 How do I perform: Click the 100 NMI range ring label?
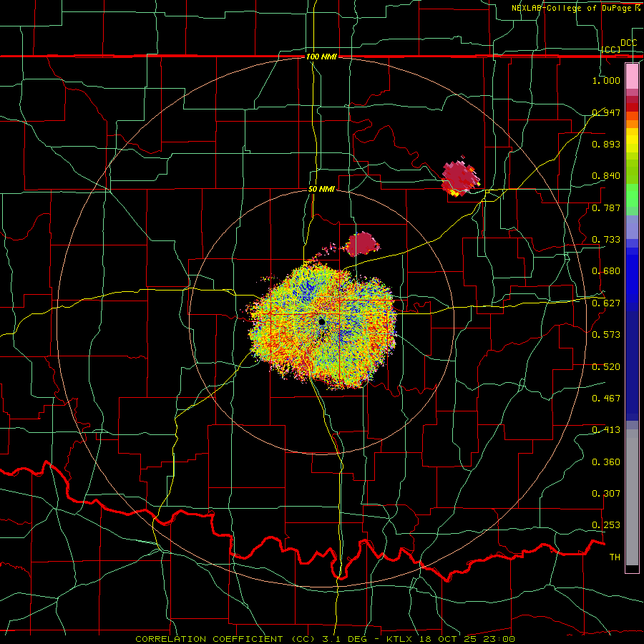click(321, 57)
